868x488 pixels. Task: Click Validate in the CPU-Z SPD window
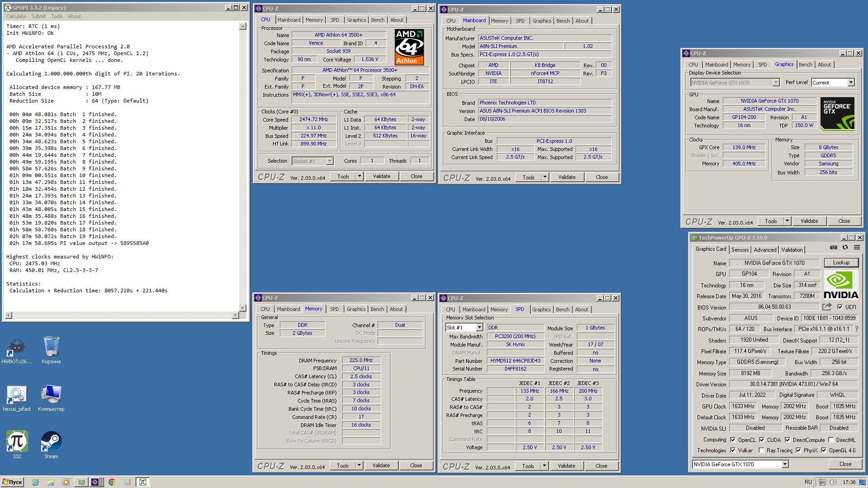pyautogui.click(x=566, y=466)
